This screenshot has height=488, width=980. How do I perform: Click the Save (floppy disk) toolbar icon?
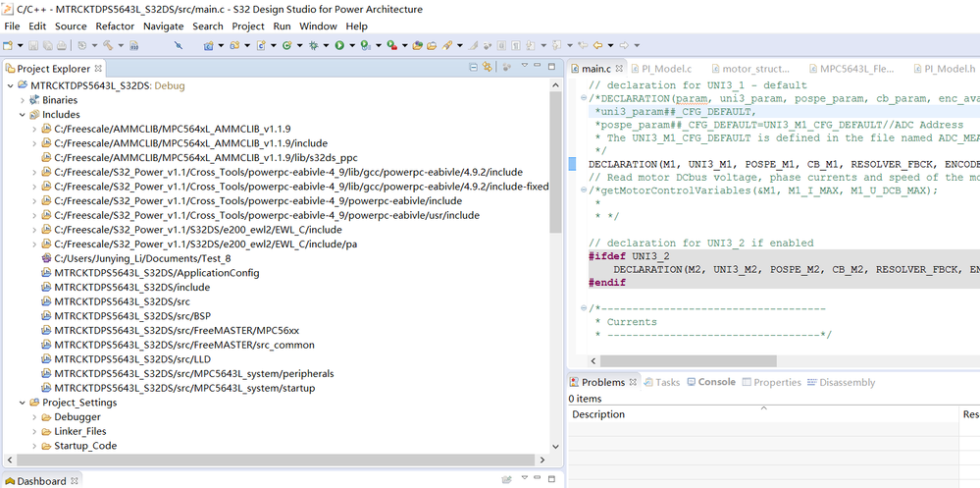(33, 45)
